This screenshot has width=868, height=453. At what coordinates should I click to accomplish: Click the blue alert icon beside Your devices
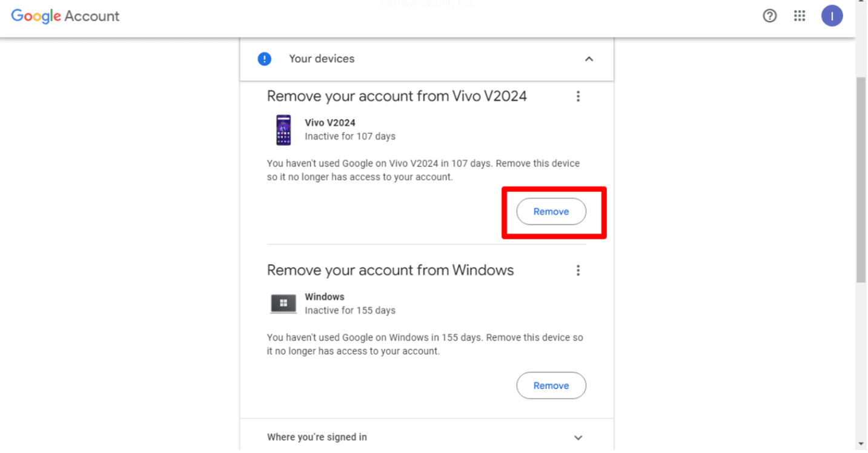(265, 59)
